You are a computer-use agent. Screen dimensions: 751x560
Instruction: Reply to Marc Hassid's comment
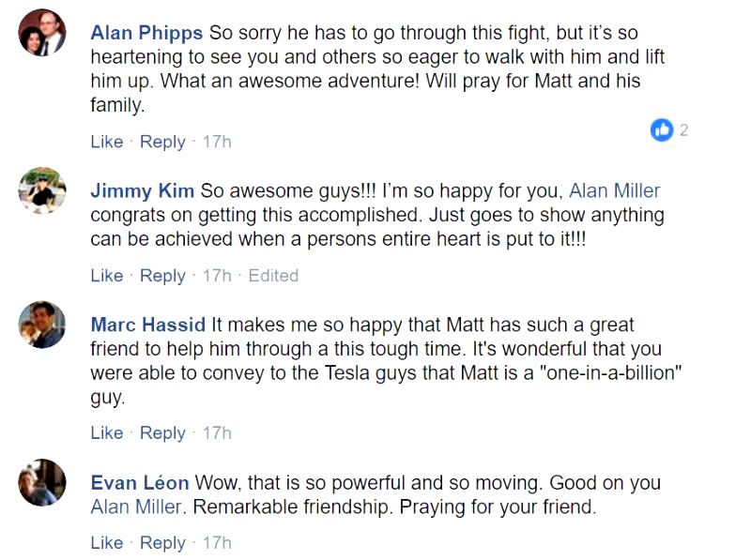click(162, 433)
